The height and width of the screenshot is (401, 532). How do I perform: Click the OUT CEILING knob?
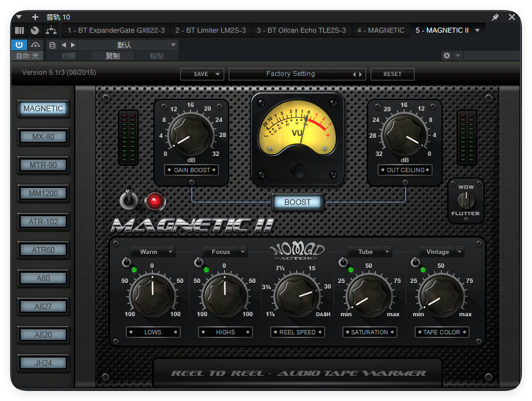tap(405, 135)
